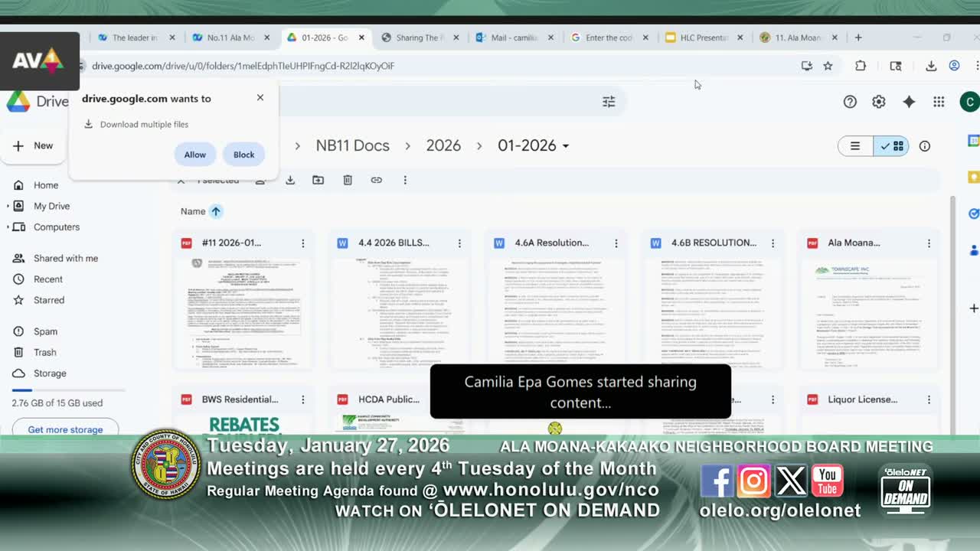Image resolution: width=980 pixels, height=551 pixels.
Task: Switch to the 'Sharing The' tab
Action: (x=418, y=37)
